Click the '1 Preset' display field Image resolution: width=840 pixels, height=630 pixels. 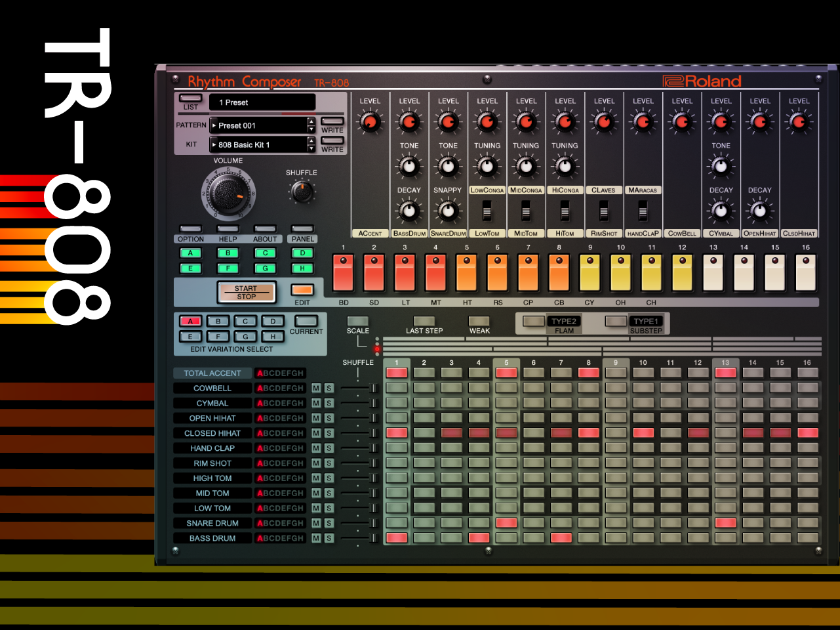pyautogui.click(x=262, y=102)
